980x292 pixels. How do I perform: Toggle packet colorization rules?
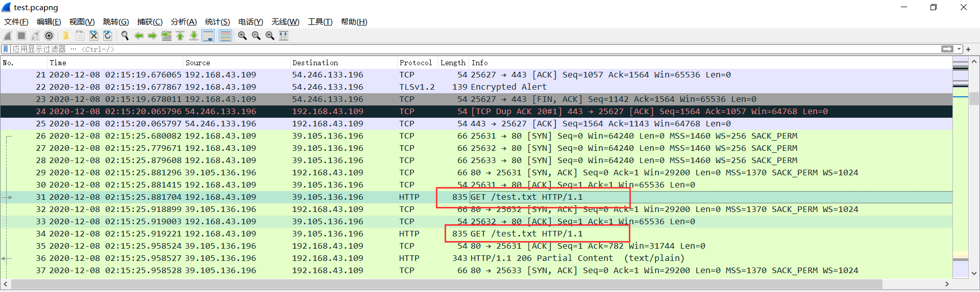coord(225,36)
